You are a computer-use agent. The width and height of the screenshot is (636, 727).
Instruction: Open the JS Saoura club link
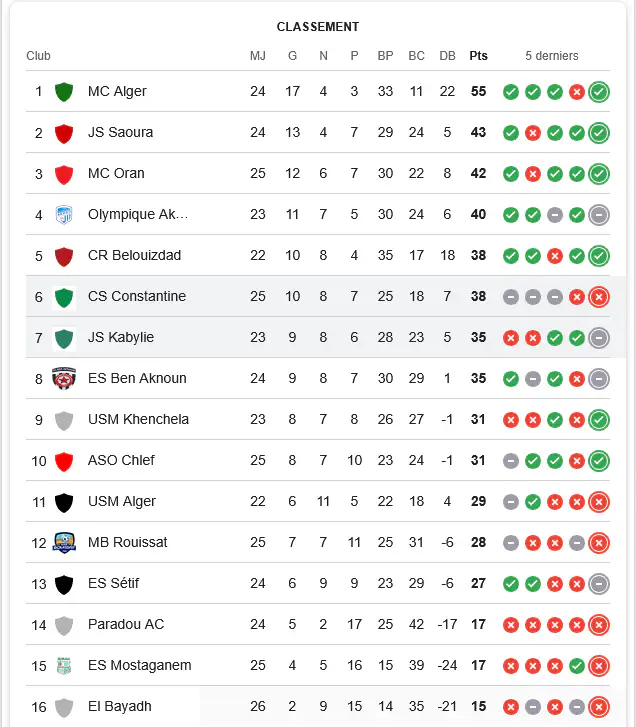tap(121, 133)
